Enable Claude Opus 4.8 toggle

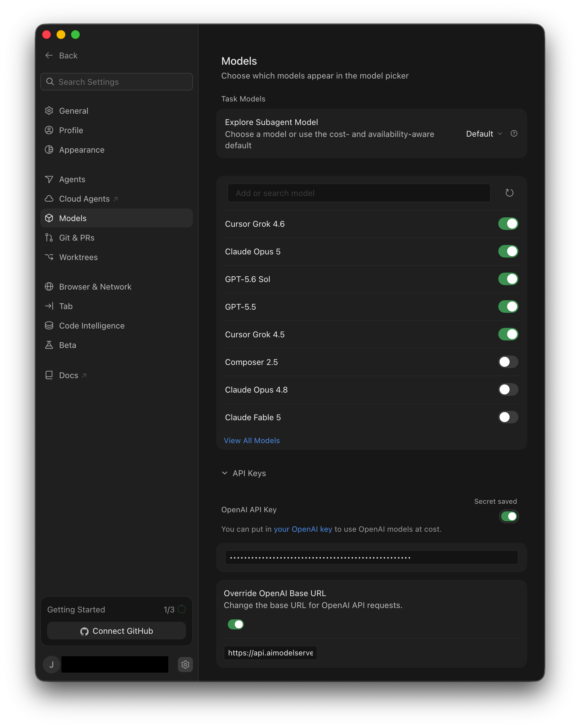(508, 390)
